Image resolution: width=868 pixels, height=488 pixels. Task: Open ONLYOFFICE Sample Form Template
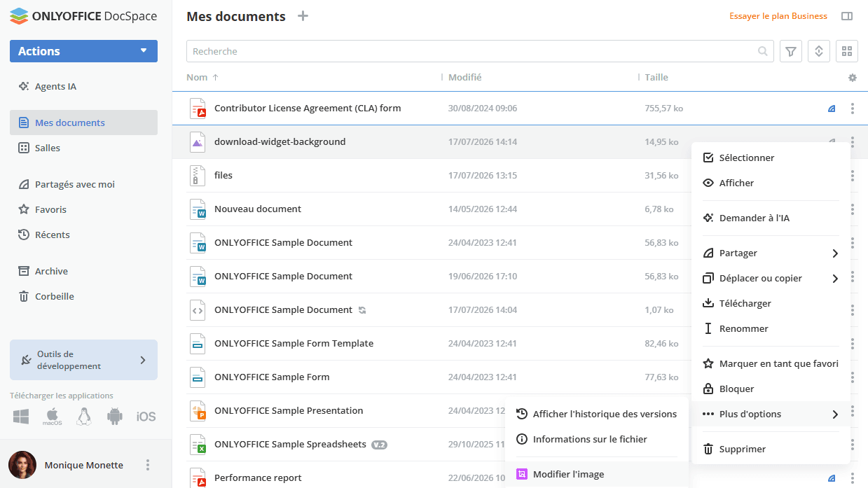point(294,344)
